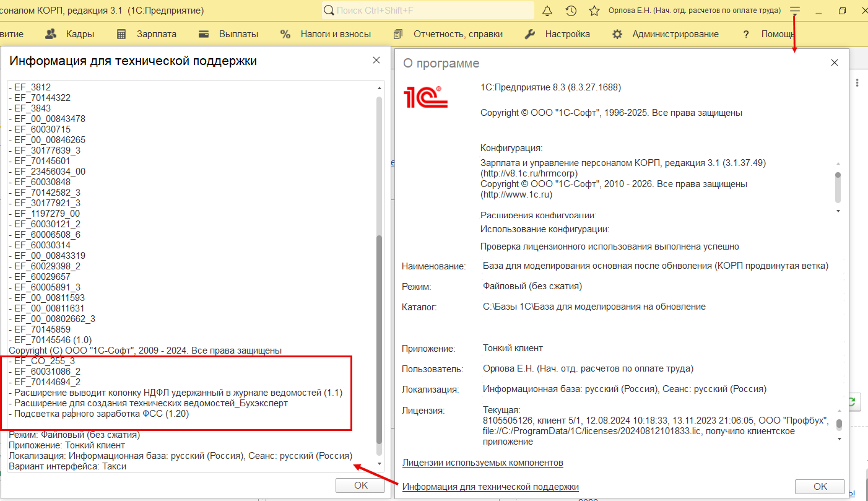The image size is (868, 501).
Task: Go to the Выплаты section
Action: pos(228,34)
